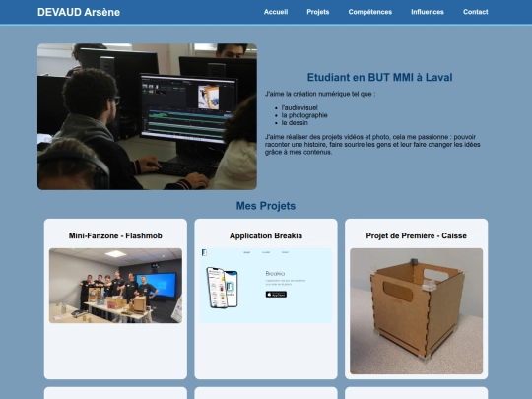Open the Application Breakia screenshot
The width and height of the screenshot is (532, 399).
click(266, 286)
